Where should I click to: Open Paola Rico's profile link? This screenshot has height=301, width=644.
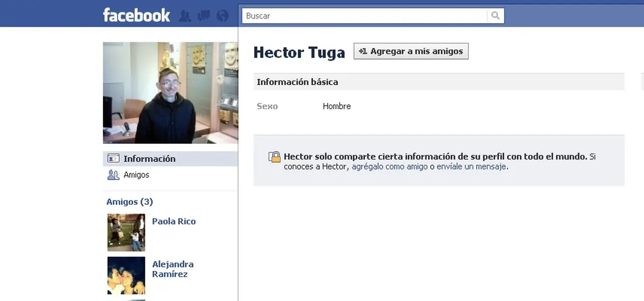click(x=174, y=221)
